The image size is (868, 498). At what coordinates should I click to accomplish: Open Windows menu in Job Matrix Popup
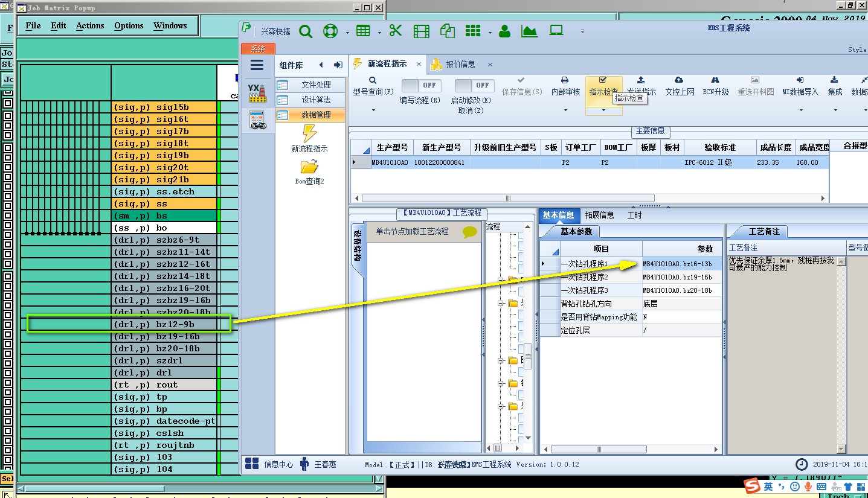[170, 26]
